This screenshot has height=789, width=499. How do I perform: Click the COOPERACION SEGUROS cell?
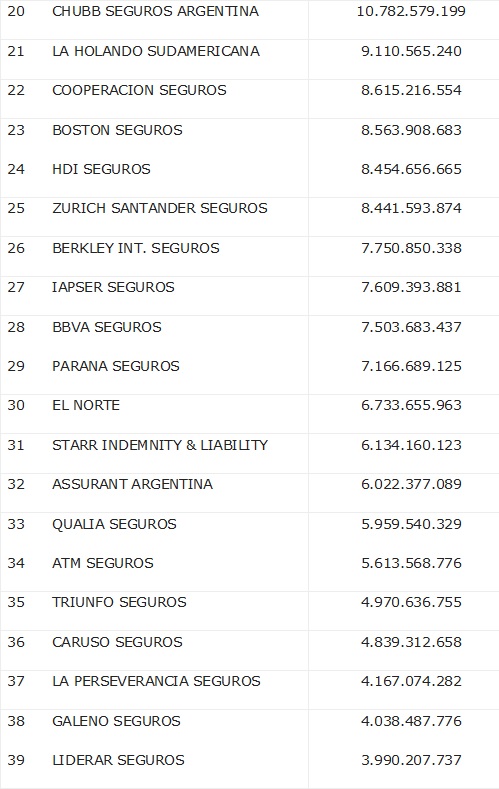click(x=139, y=90)
